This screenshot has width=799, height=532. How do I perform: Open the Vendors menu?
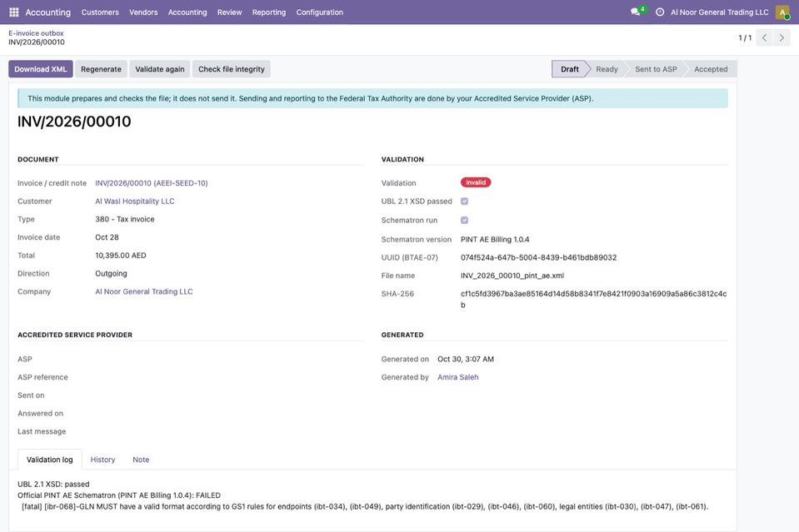click(143, 12)
